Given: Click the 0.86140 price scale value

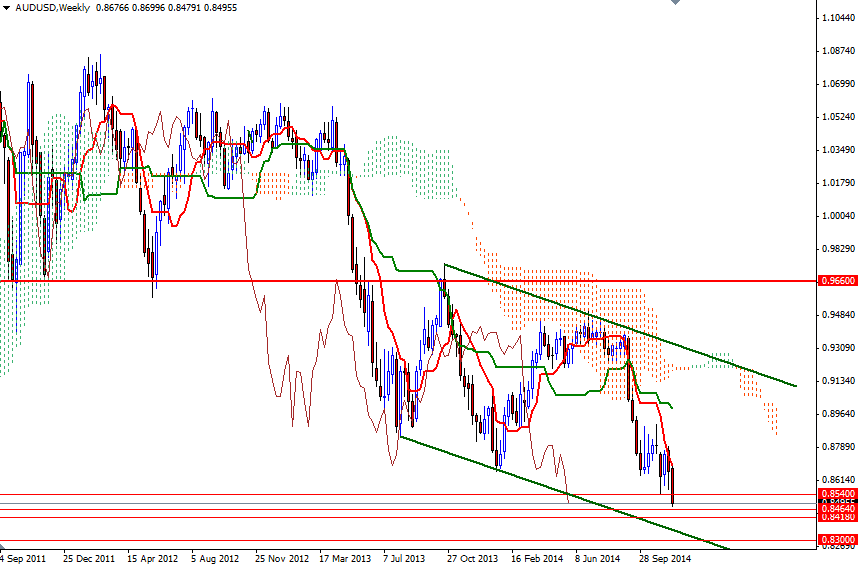Looking at the screenshot, I should pyautogui.click(x=838, y=480).
